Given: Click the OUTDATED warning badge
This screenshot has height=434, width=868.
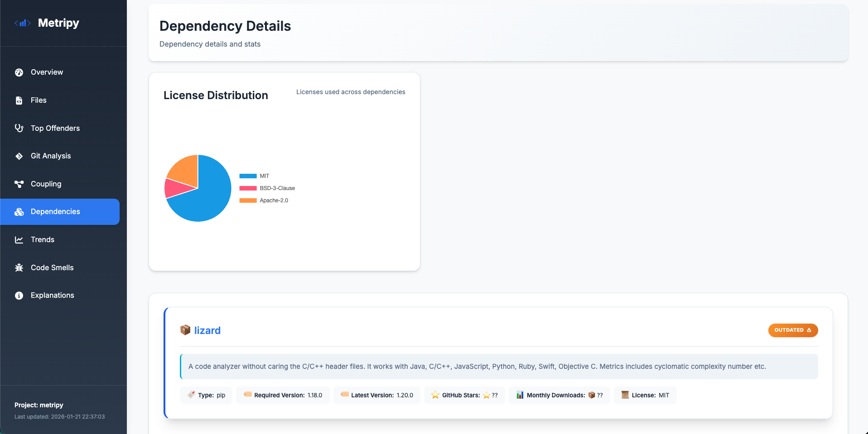Looking at the screenshot, I should pos(792,330).
